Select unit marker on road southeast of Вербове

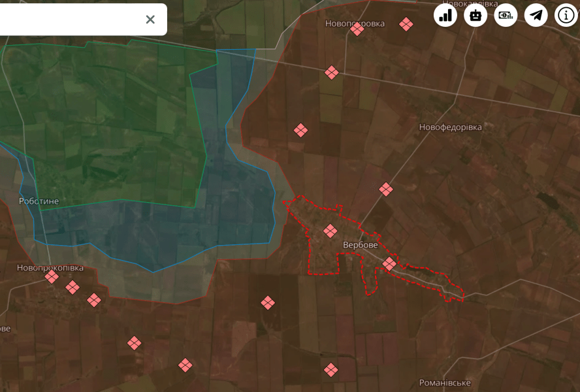coord(389,264)
